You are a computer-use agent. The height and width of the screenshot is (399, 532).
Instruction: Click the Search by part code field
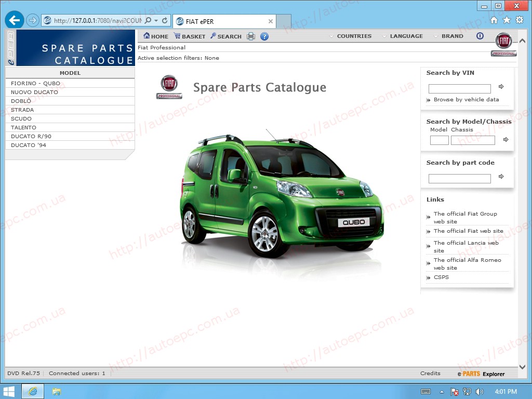pyautogui.click(x=459, y=179)
